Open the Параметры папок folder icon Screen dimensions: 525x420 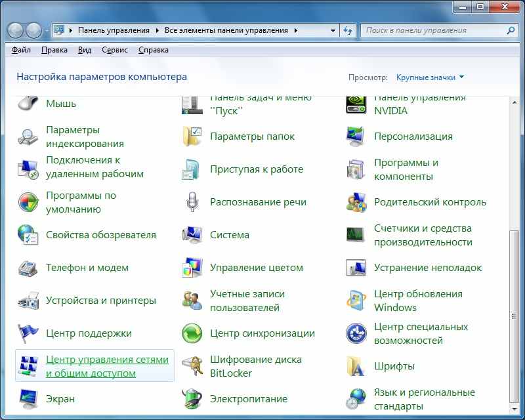[192, 136]
